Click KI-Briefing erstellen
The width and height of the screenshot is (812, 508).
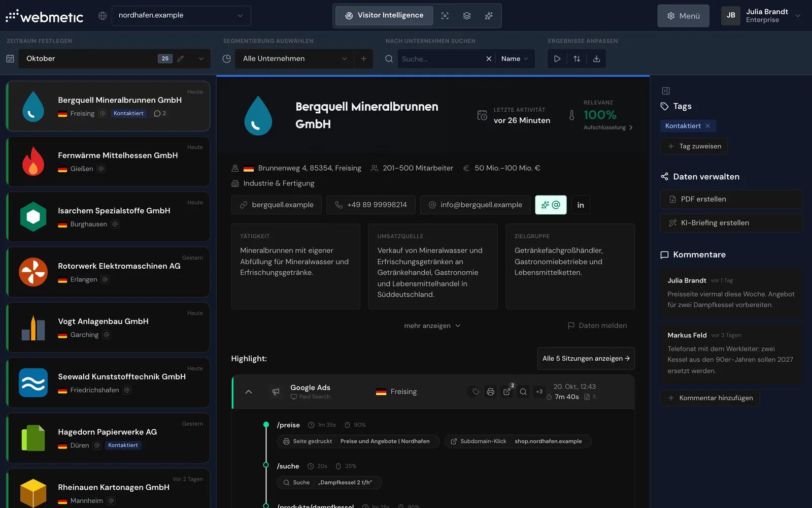coord(731,223)
